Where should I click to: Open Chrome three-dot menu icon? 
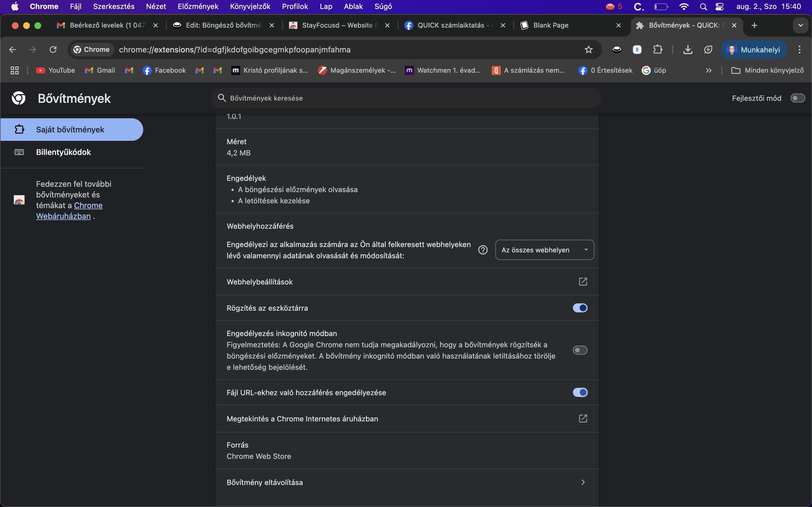800,50
